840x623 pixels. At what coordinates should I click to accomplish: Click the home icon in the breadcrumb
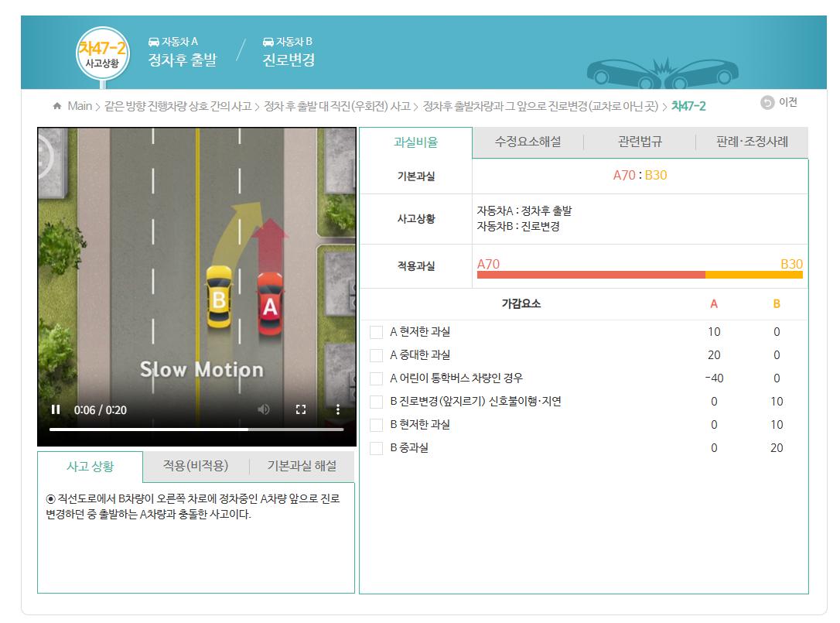coord(57,106)
